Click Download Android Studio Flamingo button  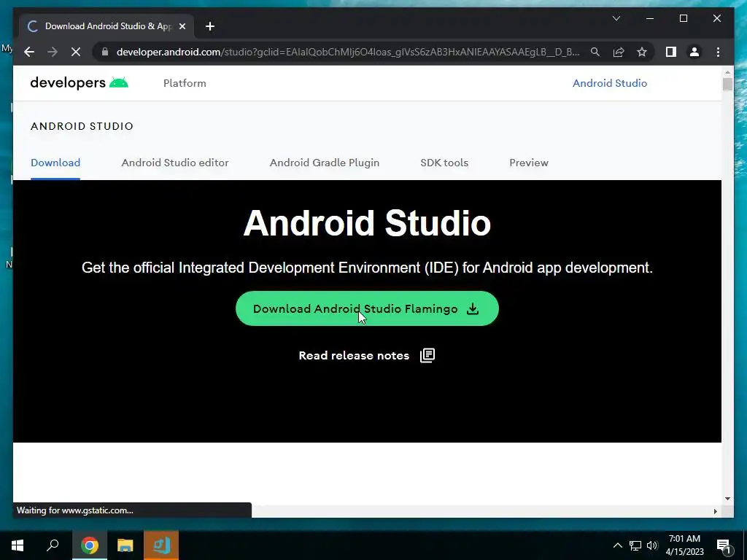tap(367, 308)
